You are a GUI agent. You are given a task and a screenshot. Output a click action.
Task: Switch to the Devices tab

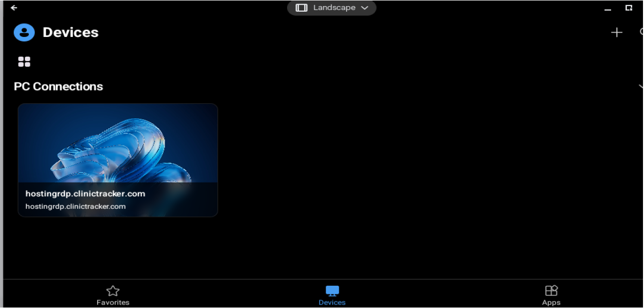click(x=332, y=295)
